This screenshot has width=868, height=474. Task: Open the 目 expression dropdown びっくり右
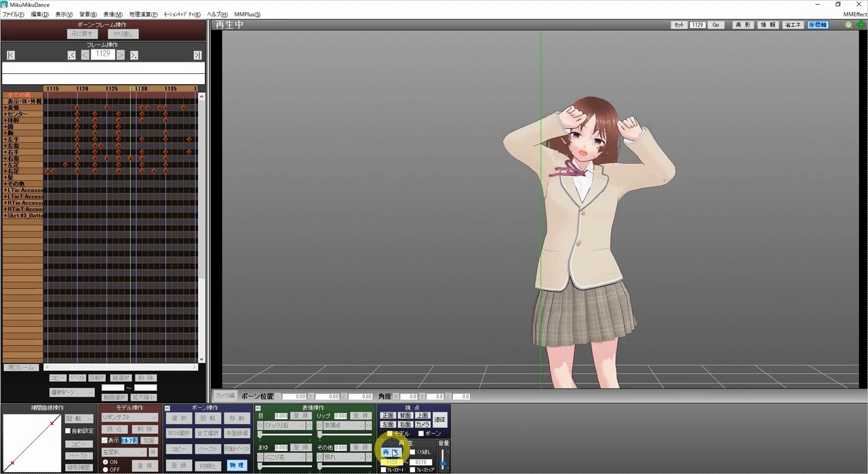click(x=286, y=425)
